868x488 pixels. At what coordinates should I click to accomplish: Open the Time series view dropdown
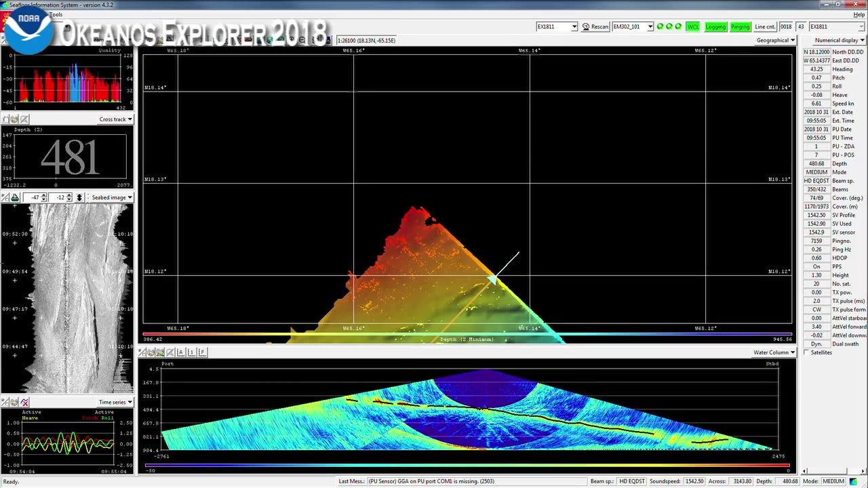point(115,402)
